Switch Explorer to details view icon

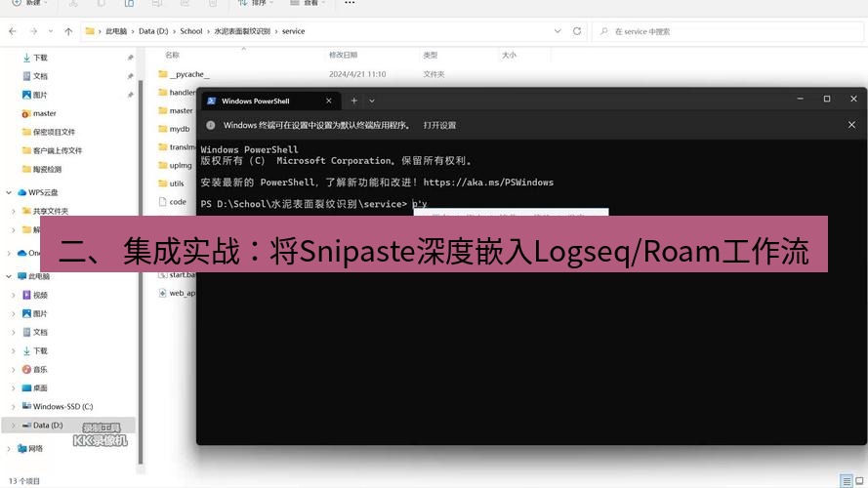click(x=846, y=481)
